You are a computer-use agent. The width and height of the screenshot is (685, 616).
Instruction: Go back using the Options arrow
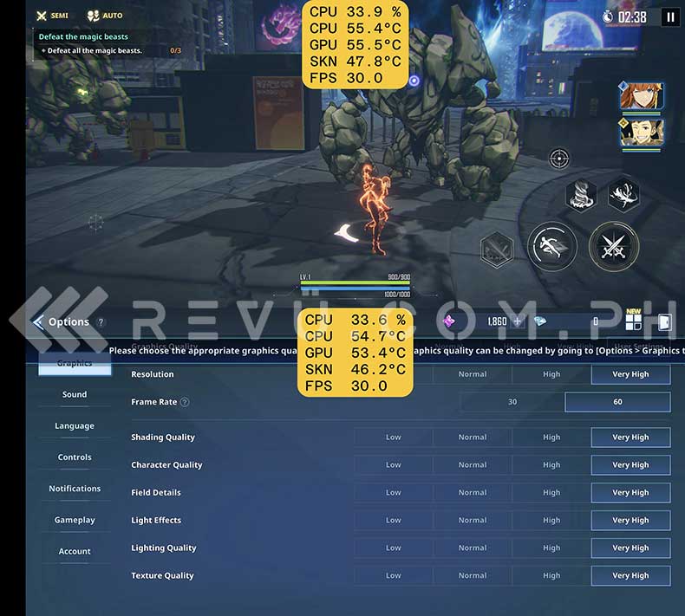coord(38,322)
